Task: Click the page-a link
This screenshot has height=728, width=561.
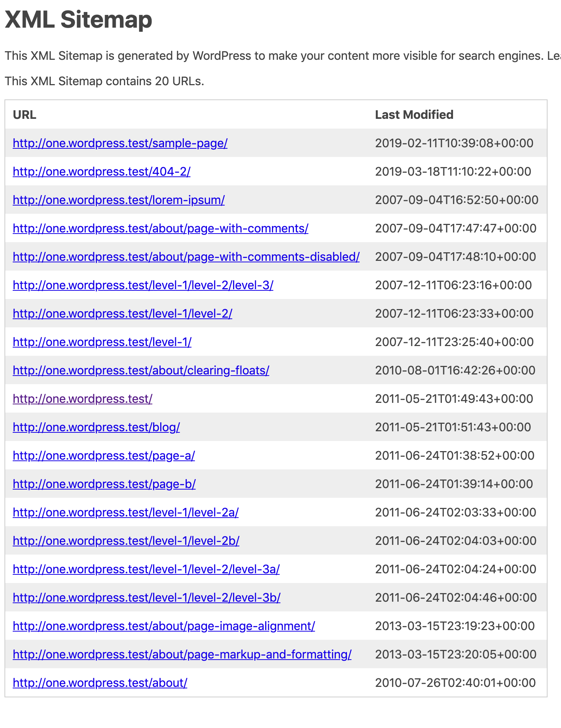Action: tap(103, 456)
